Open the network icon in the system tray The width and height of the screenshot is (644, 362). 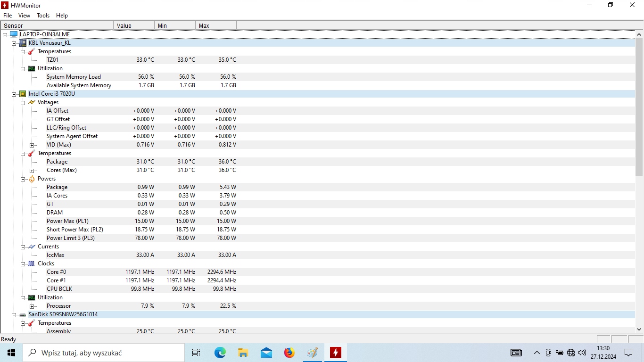coord(571,353)
